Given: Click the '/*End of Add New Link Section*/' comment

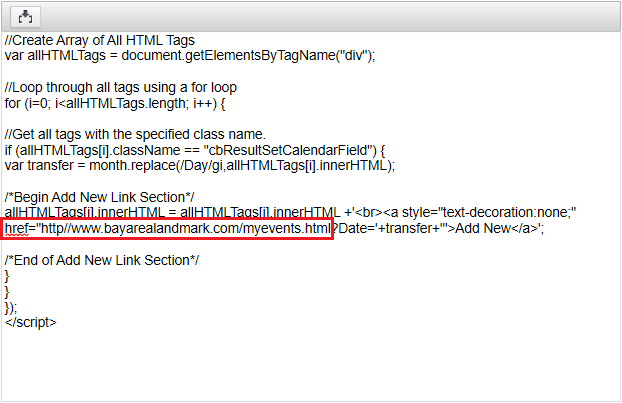Looking at the screenshot, I should (x=102, y=260).
